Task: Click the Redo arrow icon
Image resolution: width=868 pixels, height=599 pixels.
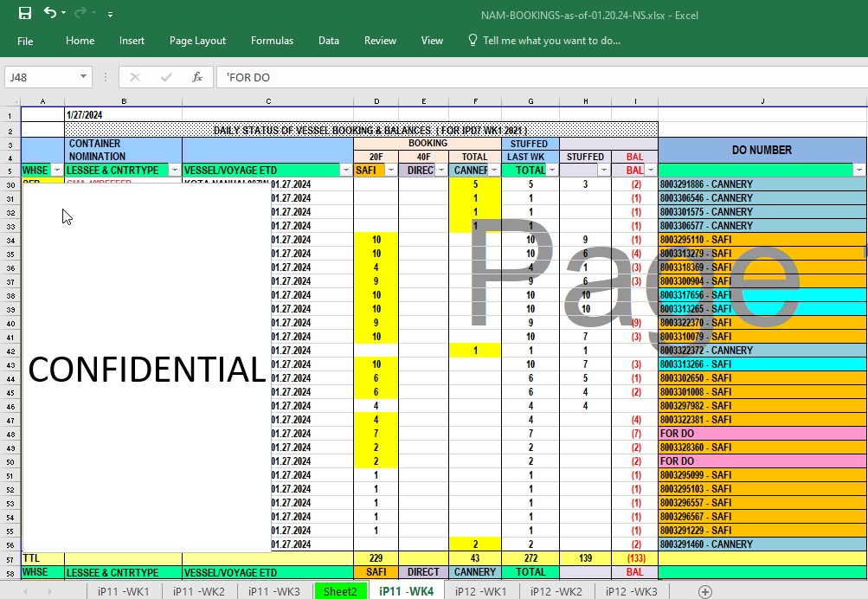Action: 80,12
